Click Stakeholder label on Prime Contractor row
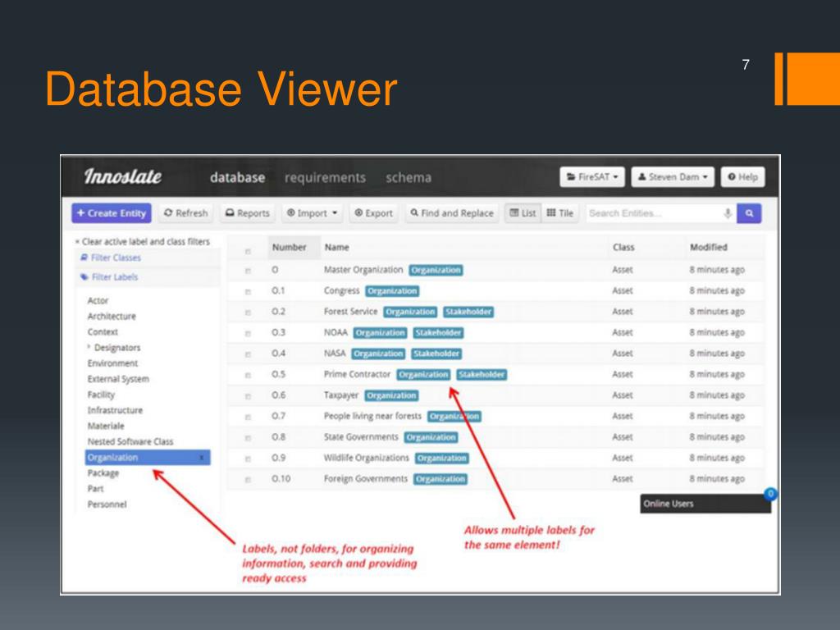Image resolution: width=840 pixels, height=630 pixels. 482,374
